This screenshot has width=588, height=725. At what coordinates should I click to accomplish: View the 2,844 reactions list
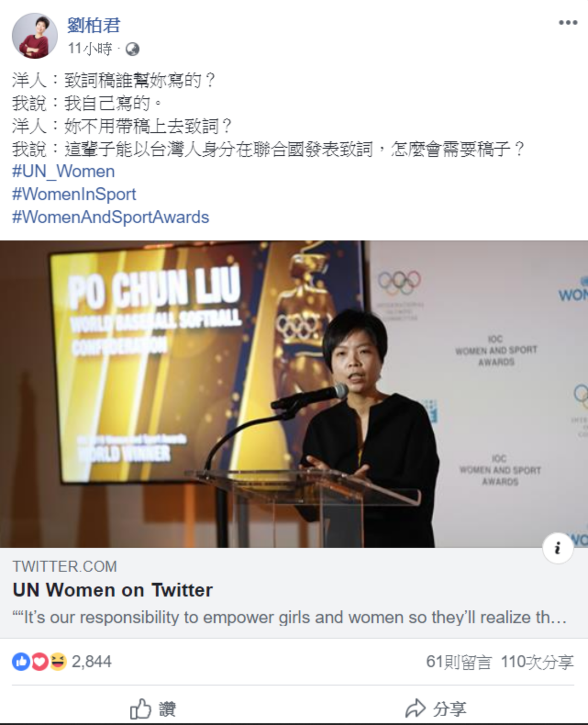92,662
